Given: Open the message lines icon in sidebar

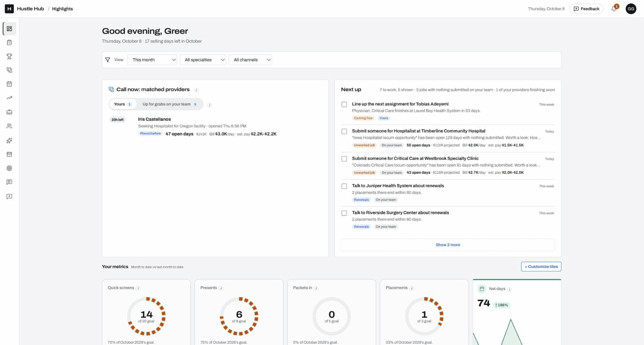Looking at the screenshot, I should (x=9, y=182).
